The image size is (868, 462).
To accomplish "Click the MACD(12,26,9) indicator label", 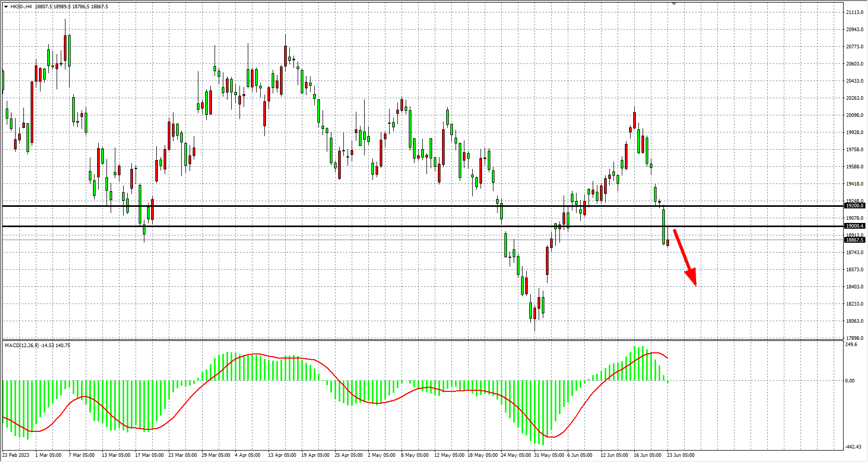I will 21,345.
